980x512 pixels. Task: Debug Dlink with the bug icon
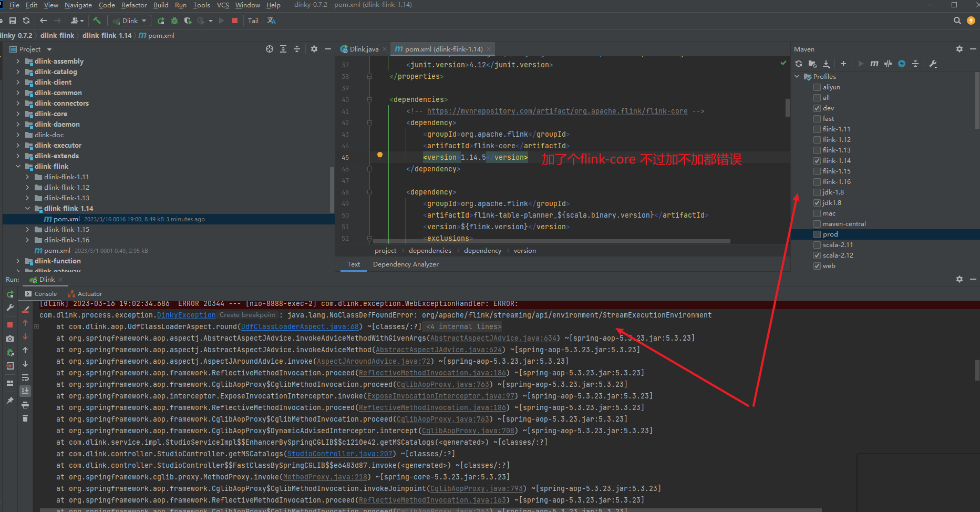(x=174, y=21)
